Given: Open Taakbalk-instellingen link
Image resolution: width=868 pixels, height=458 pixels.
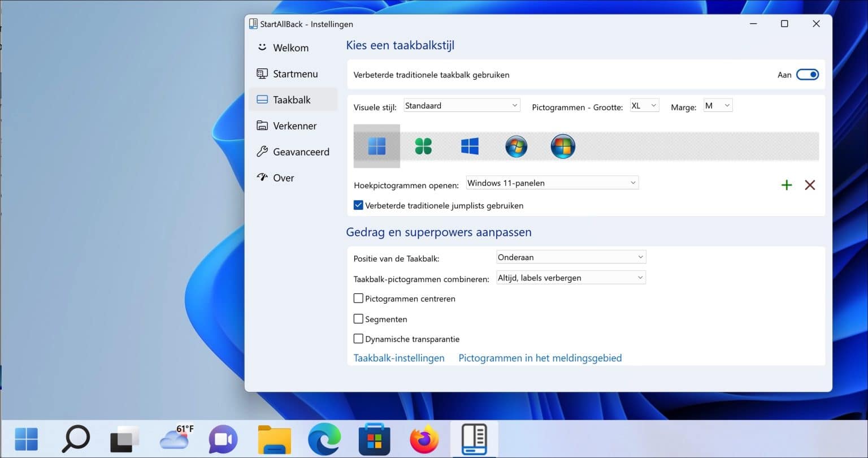Looking at the screenshot, I should coord(398,358).
